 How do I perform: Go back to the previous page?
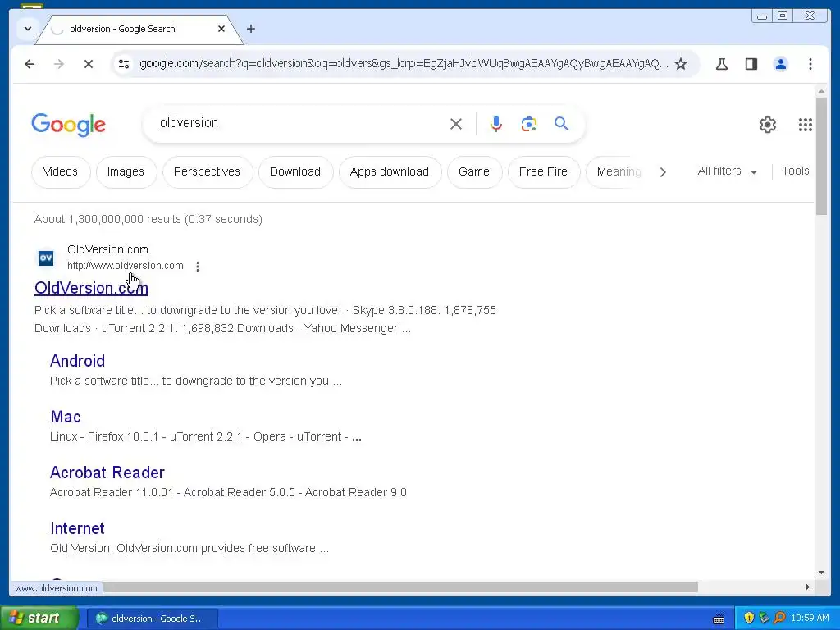click(x=30, y=64)
